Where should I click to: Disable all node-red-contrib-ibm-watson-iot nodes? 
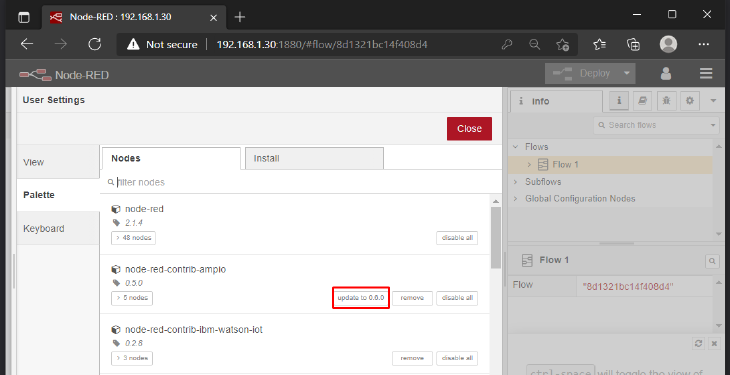coord(457,358)
